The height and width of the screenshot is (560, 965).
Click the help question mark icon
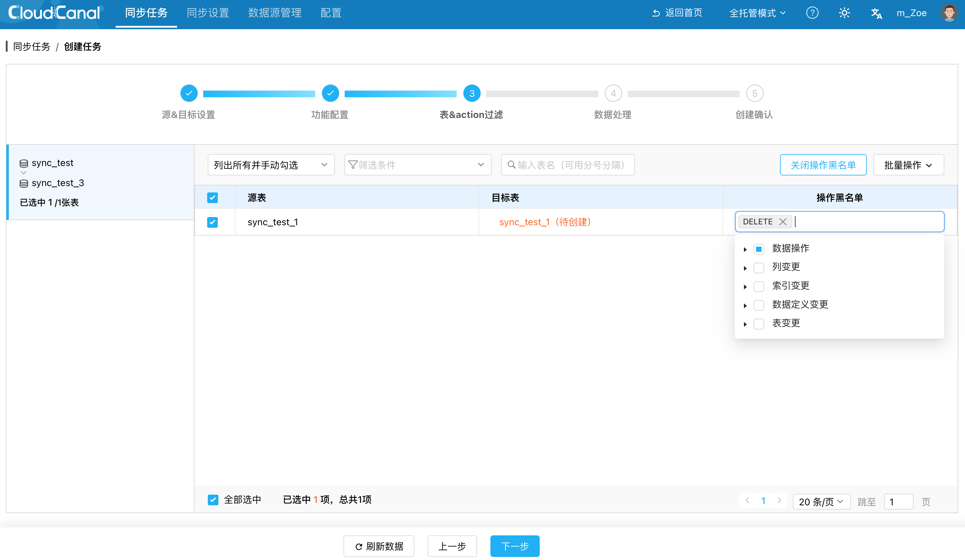tap(812, 13)
